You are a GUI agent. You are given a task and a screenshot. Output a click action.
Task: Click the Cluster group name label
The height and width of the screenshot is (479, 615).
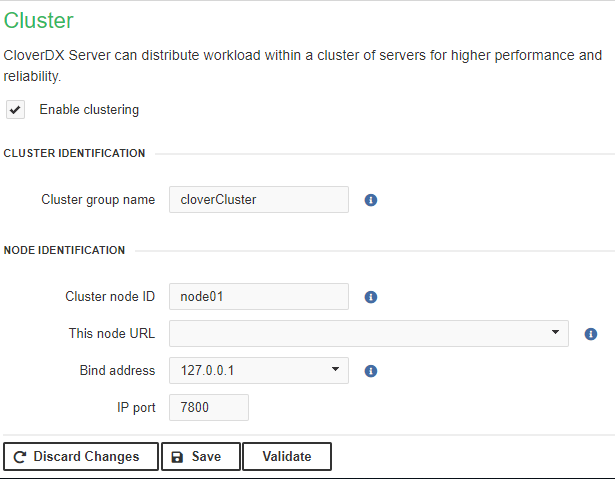[98, 200]
